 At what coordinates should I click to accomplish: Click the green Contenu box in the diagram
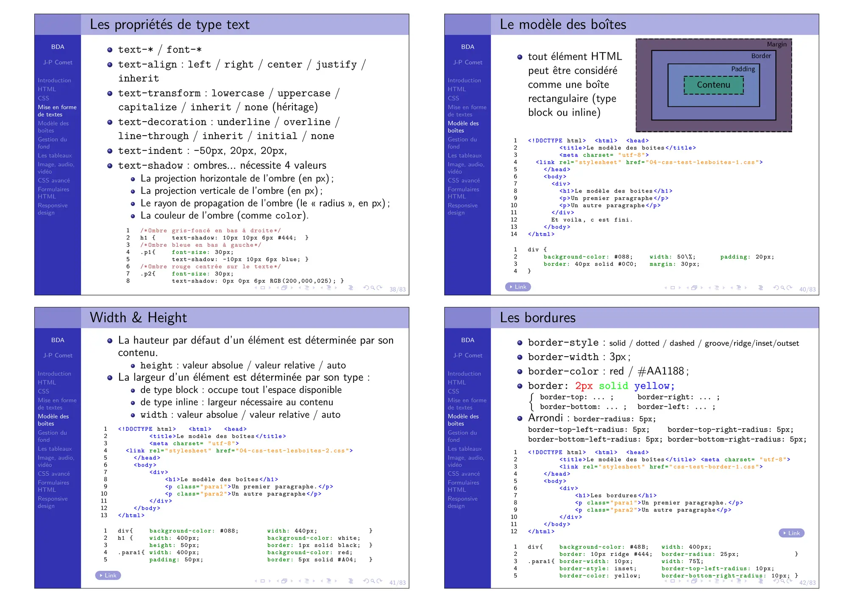(713, 85)
